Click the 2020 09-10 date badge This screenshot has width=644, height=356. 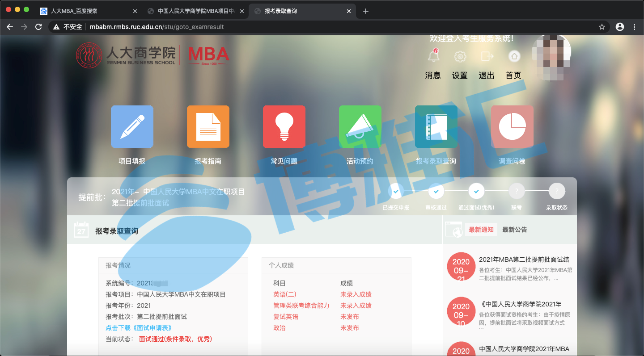click(461, 311)
